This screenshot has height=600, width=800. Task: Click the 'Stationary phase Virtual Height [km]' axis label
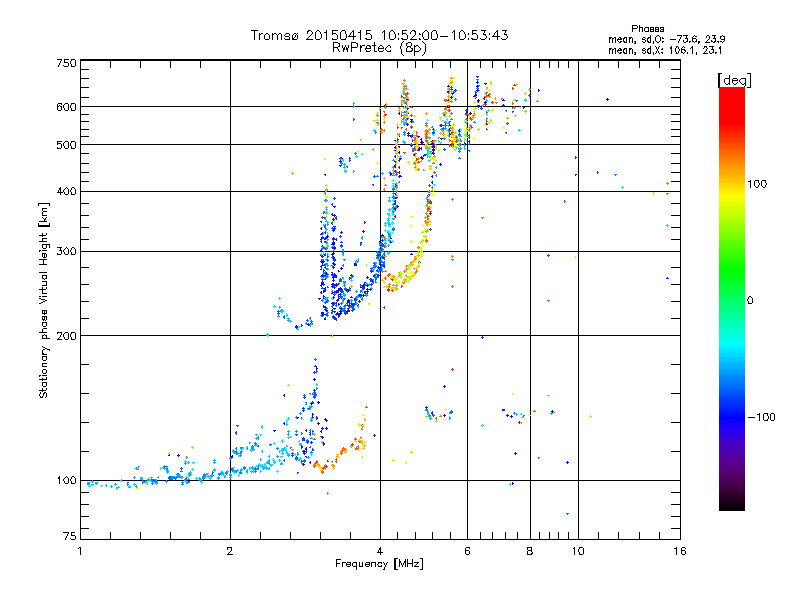tap(44, 300)
